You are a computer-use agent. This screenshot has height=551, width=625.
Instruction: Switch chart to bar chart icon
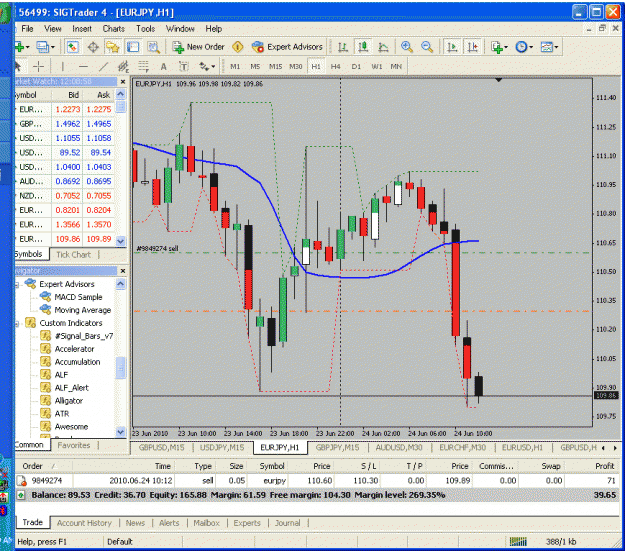click(343, 47)
